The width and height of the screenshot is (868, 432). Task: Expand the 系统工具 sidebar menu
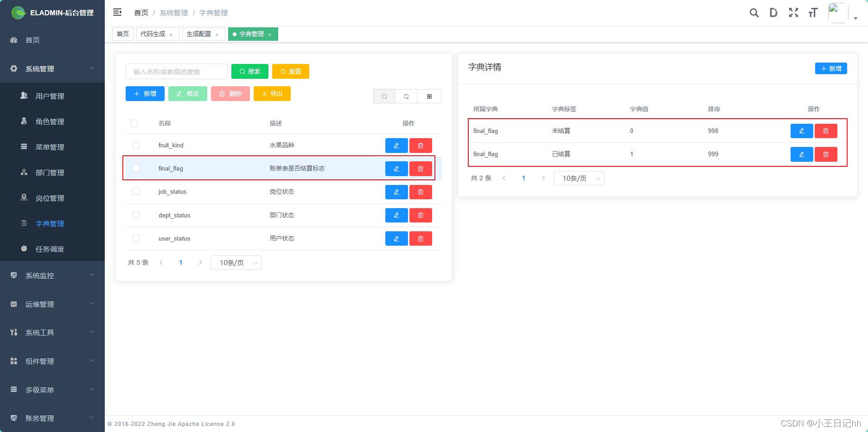coord(52,332)
